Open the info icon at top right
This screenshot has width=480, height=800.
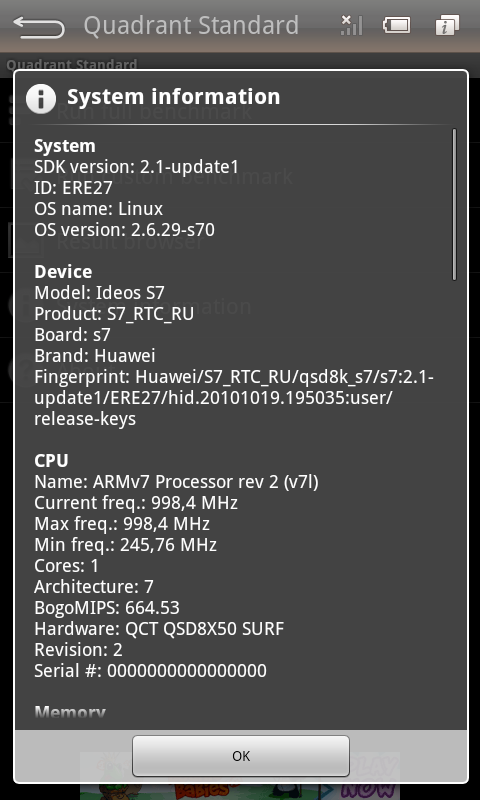[447, 25]
